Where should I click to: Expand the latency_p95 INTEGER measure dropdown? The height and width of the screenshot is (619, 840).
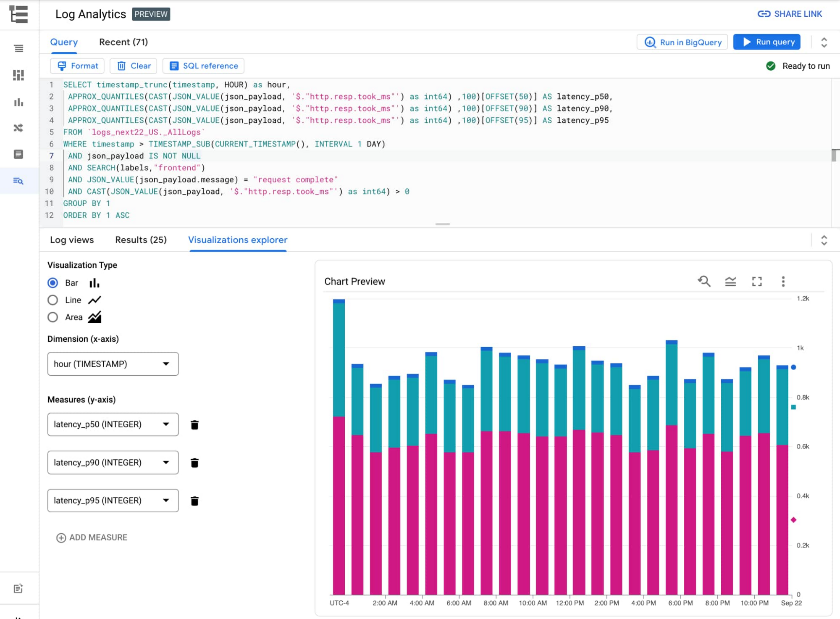(x=166, y=501)
